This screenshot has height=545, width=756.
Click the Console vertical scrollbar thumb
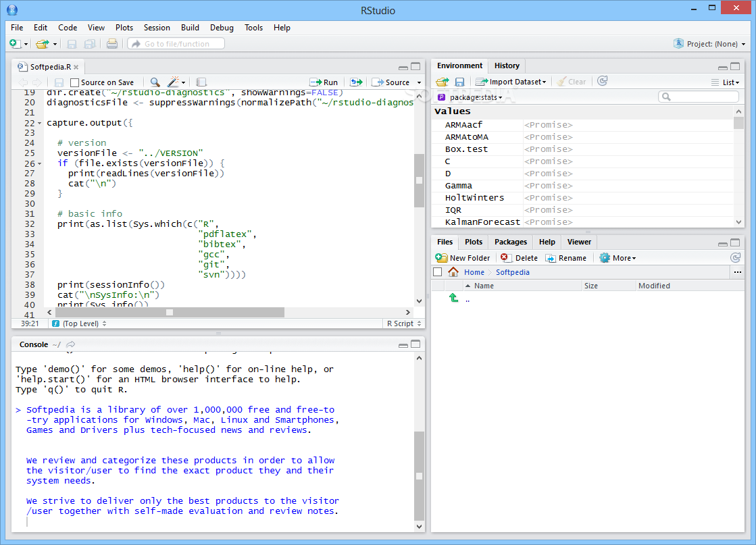[x=419, y=476]
